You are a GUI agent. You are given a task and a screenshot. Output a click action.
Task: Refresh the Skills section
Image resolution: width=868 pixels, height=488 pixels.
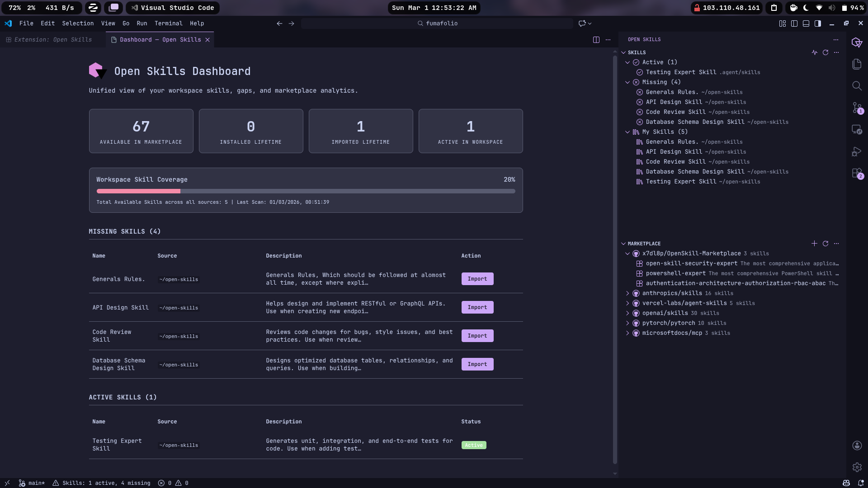[825, 52]
